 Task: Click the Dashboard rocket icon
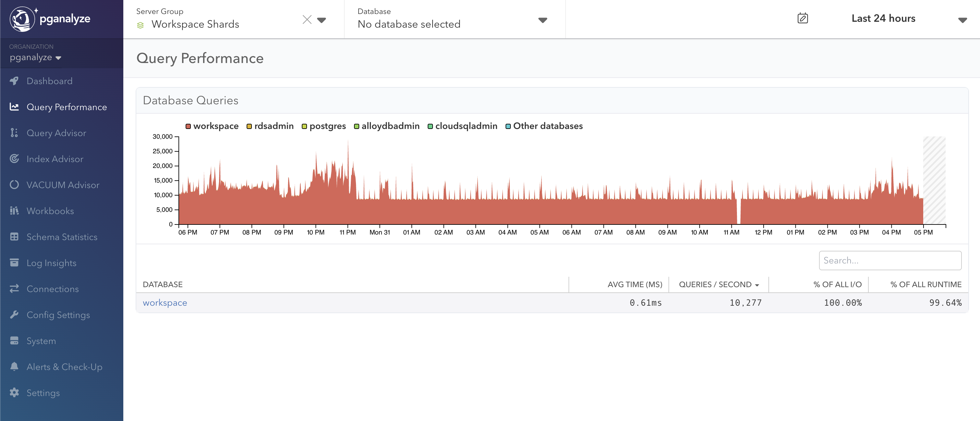(14, 81)
